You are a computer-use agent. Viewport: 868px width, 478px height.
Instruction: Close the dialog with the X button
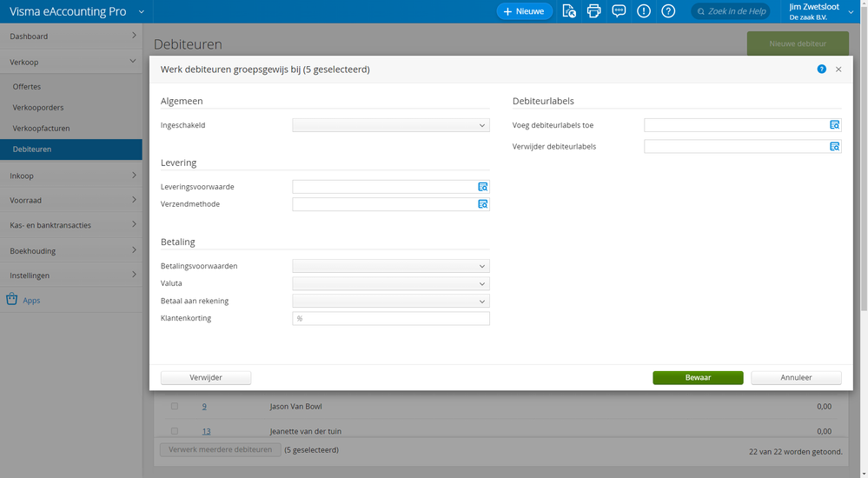[838, 70]
